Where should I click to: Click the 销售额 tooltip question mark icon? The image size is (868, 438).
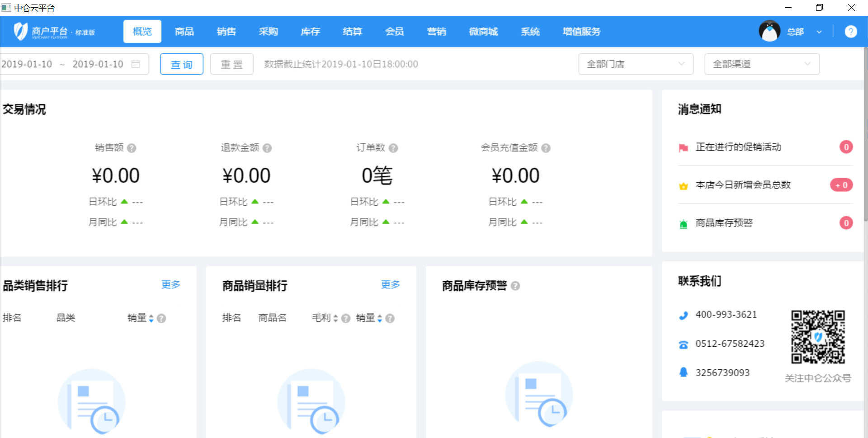(x=132, y=148)
